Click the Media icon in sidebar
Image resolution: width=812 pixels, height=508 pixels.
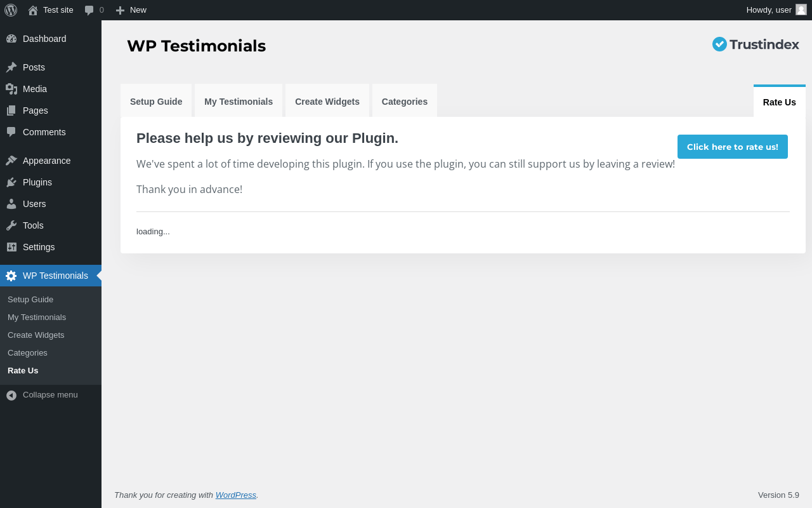coord(11,89)
